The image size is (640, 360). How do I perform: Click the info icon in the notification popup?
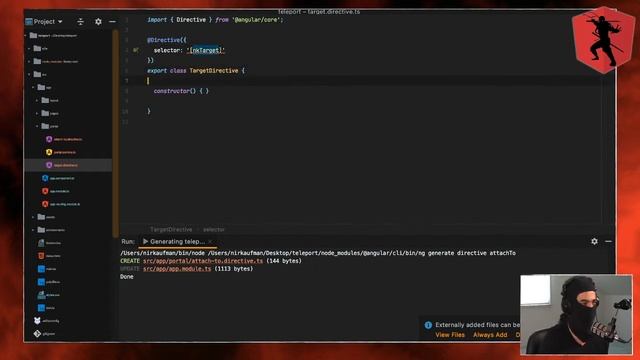pyautogui.click(x=428, y=325)
